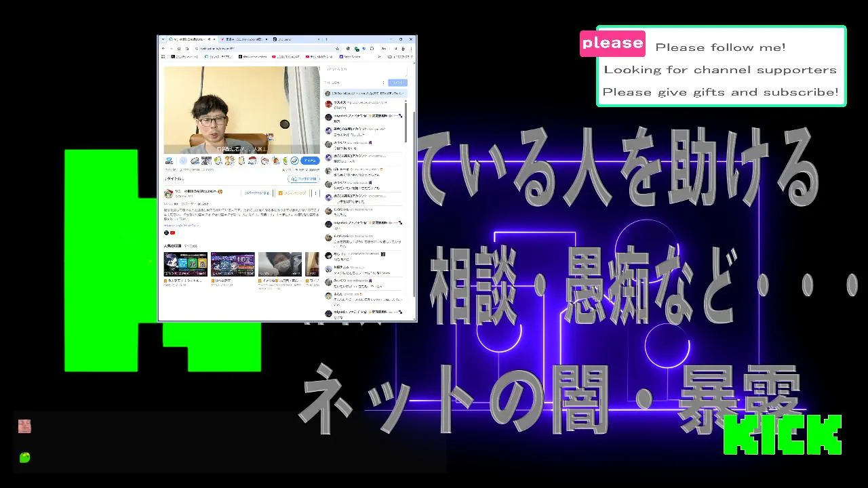The image size is (868, 488).
Task: Go back using the browser back arrow
Action: (163, 49)
